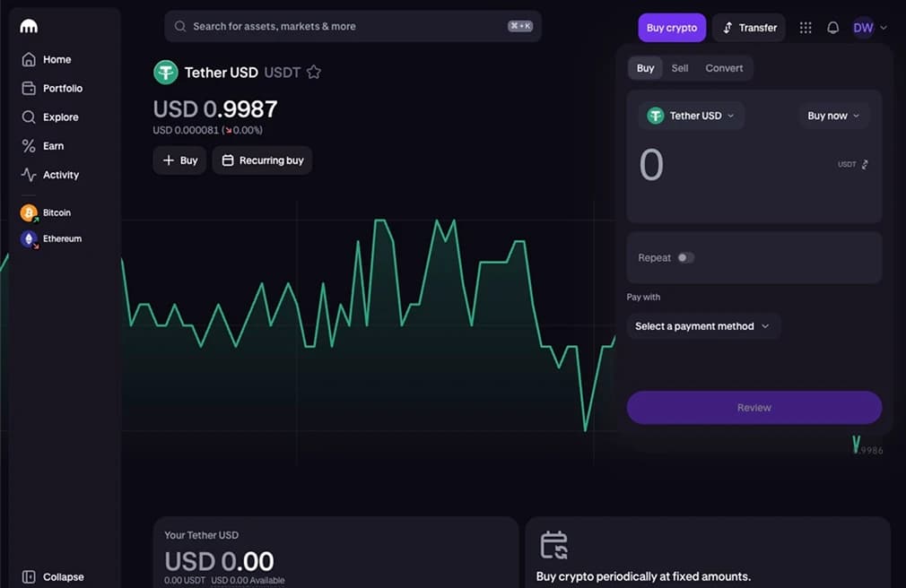
Task: Toggle the Repeat switch
Action: 686,257
